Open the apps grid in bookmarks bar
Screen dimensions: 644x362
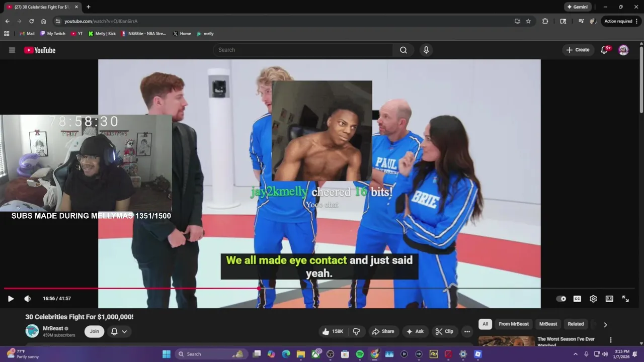coord(7,34)
